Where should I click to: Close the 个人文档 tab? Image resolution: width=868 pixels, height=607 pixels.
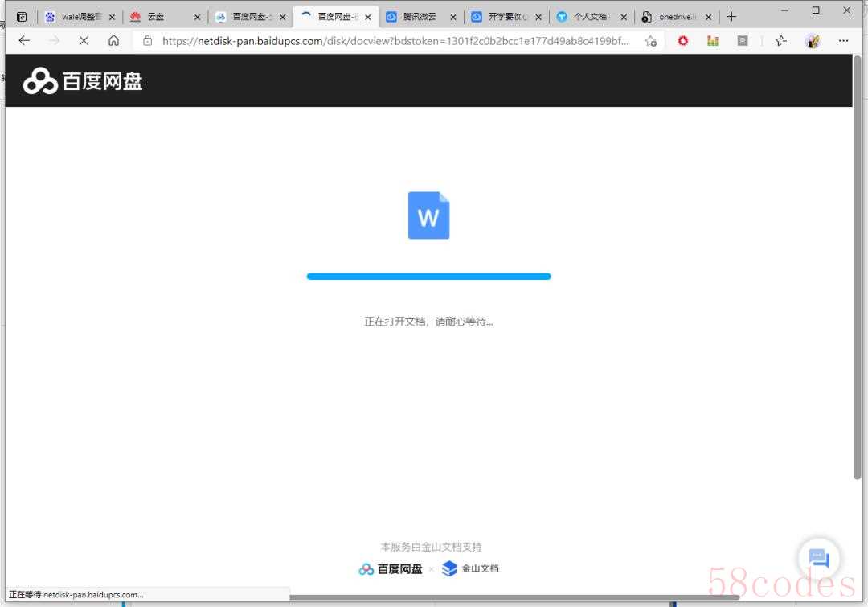624,17
